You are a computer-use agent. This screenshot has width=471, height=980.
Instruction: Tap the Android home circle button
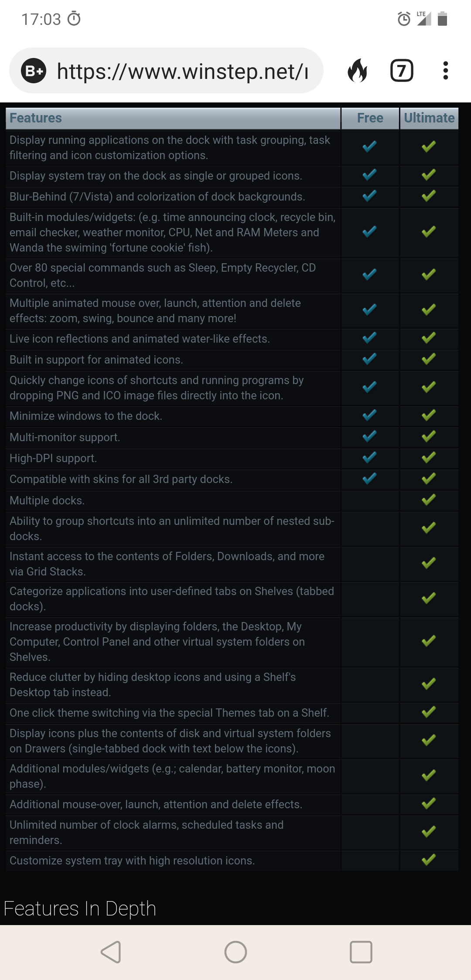point(235,952)
